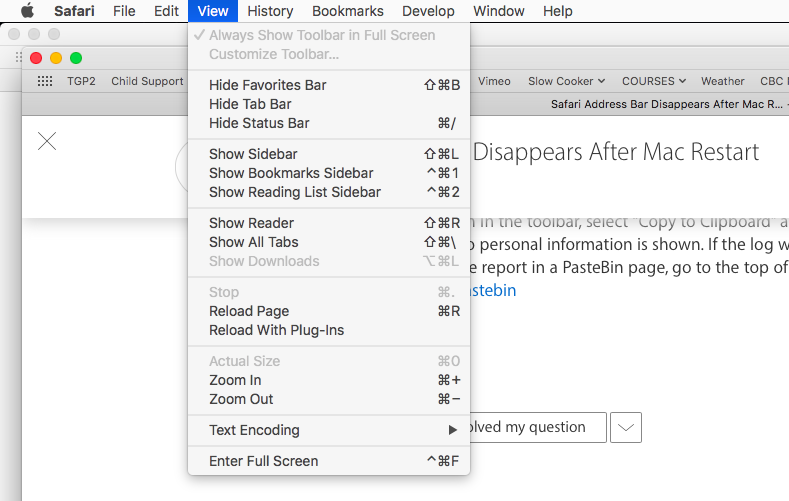Viewport: 789px width, 501px height.
Task: Expand the Slow Cooker bookmarks folder
Action: tap(566, 81)
